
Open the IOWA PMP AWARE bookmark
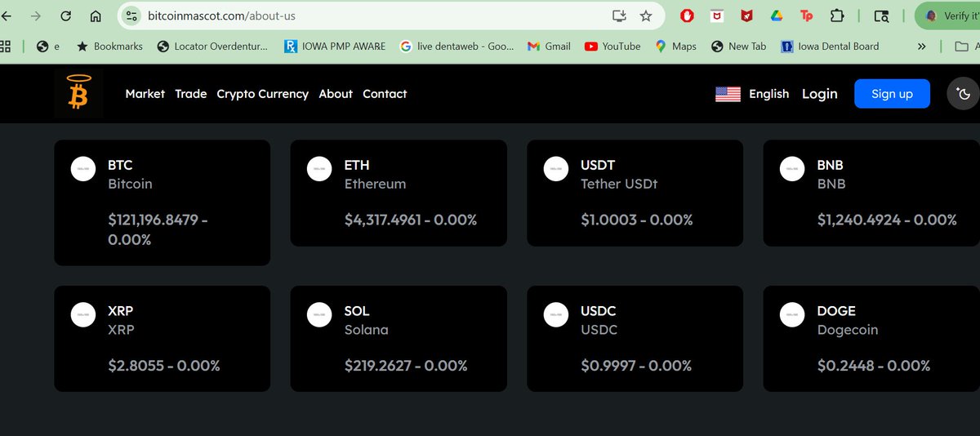tap(334, 47)
